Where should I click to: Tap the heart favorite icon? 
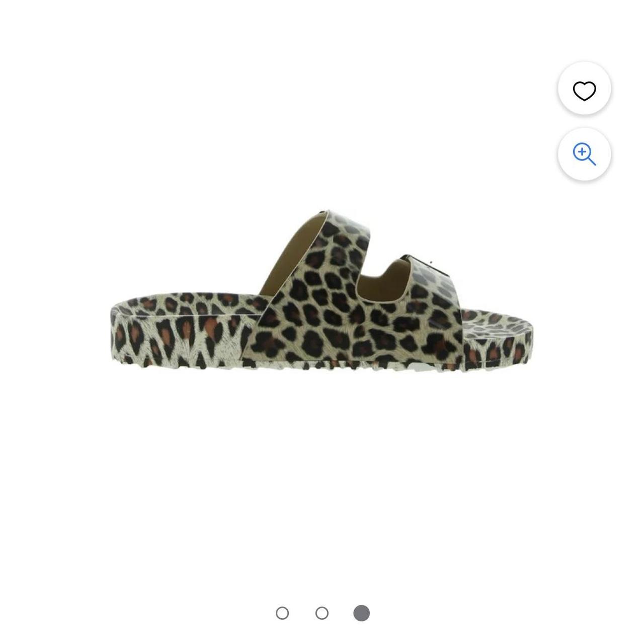[x=584, y=91]
